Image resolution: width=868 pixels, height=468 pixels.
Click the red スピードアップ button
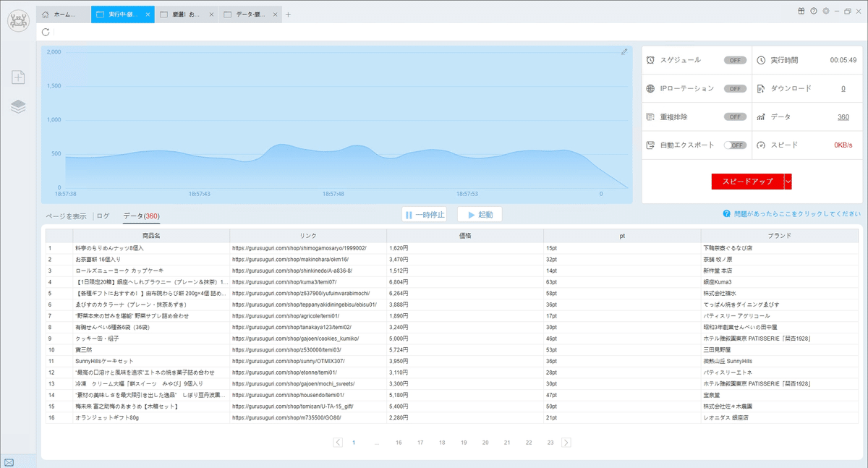click(747, 182)
